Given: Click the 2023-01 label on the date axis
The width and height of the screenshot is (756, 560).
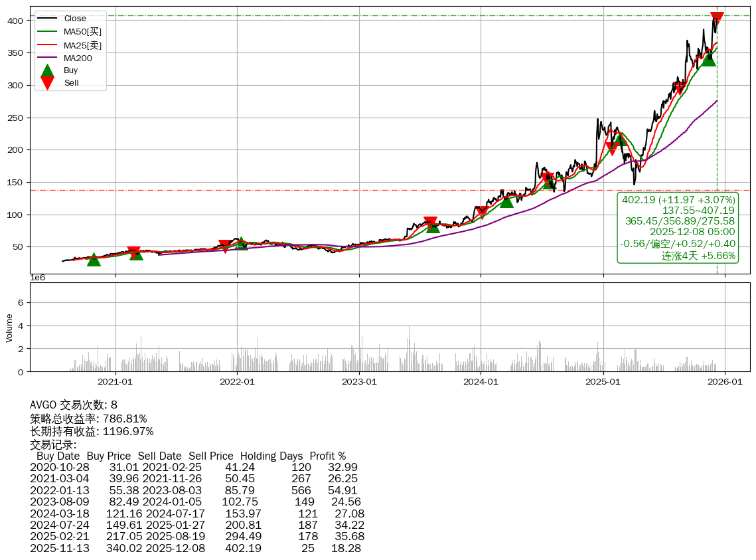Looking at the screenshot, I should click(x=359, y=382).
